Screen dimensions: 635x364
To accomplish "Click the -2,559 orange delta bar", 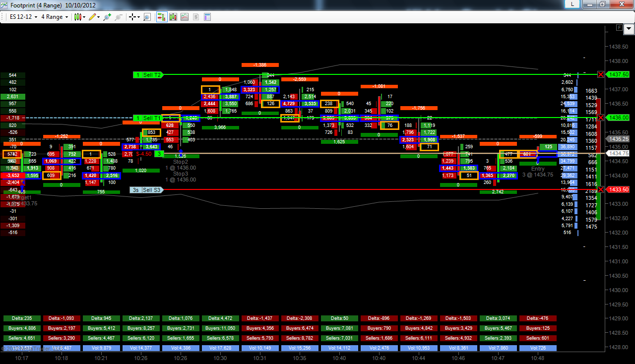I will (300, 79).
